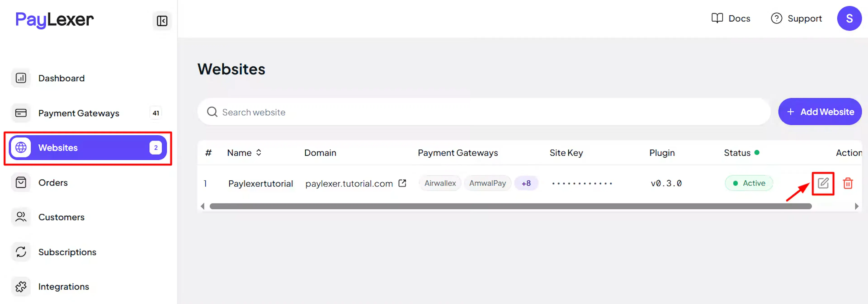
Task: Open the Support link
Action: point(796,18)
